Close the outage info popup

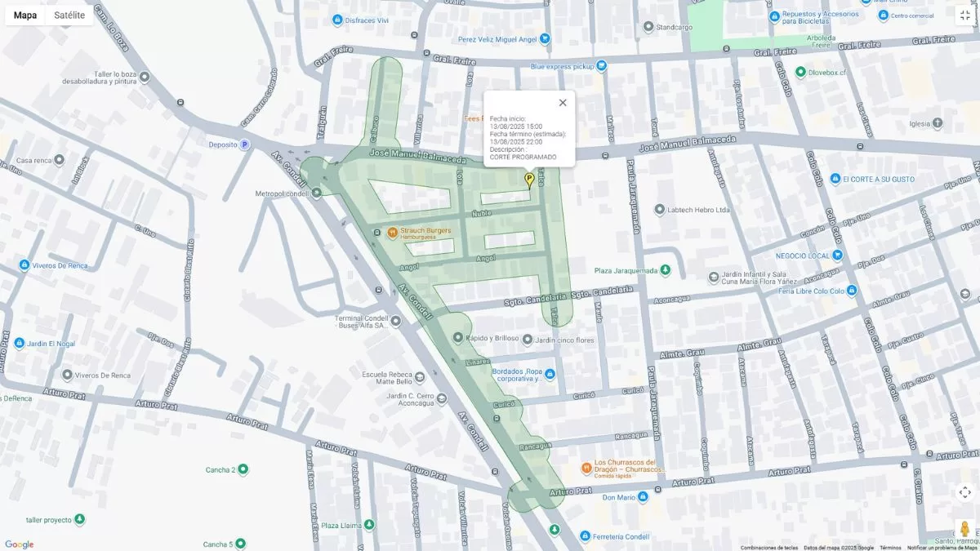click(562, 103)
